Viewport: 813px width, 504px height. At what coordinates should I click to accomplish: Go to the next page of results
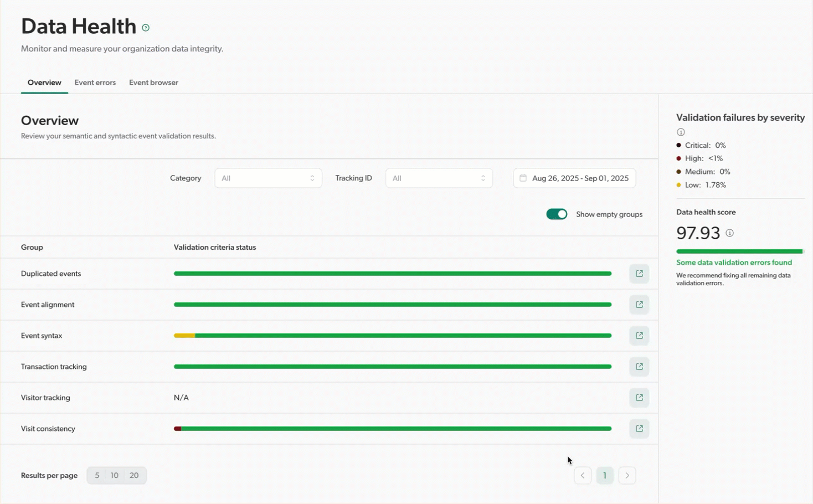(x=627, y=475)
